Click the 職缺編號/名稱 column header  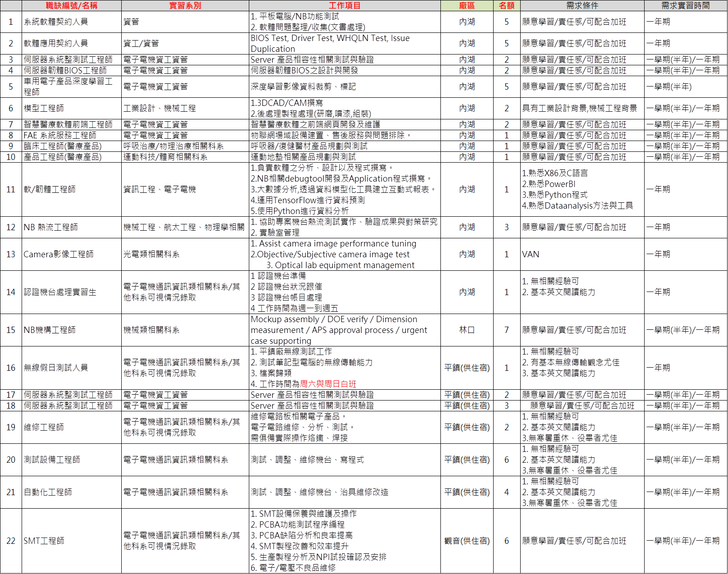(x=71, y=5)
